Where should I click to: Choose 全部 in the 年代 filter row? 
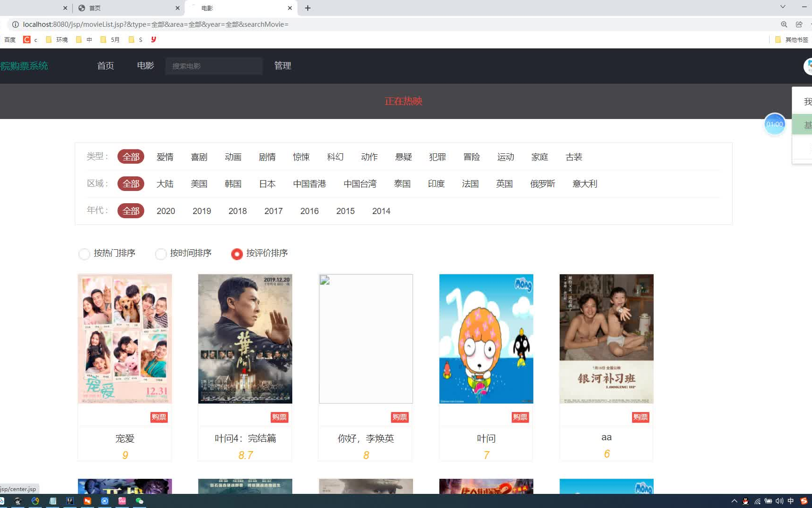131,211
